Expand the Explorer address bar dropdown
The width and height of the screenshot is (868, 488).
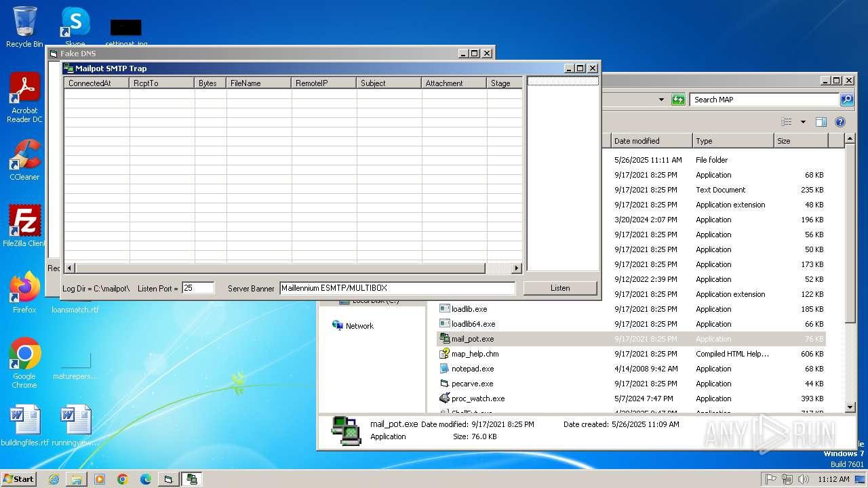pyautogui.click(x=661, y=100)
